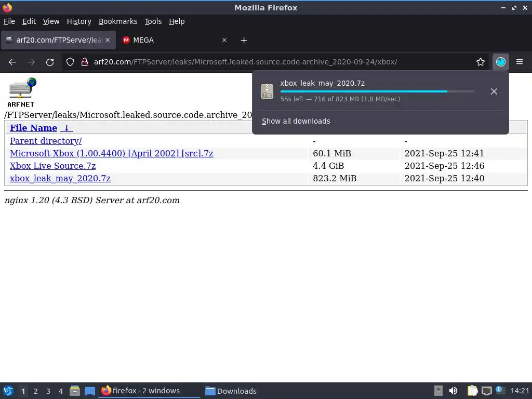Activate firefox - 2 windows taskbar entry
Image resolution: width=532 pixels, height=399 pixels.
(x=149, y=391)
